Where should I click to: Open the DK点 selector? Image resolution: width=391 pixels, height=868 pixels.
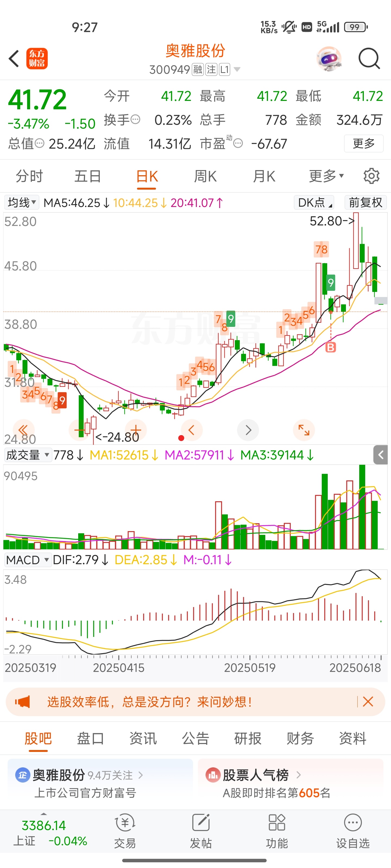point(314,203)
